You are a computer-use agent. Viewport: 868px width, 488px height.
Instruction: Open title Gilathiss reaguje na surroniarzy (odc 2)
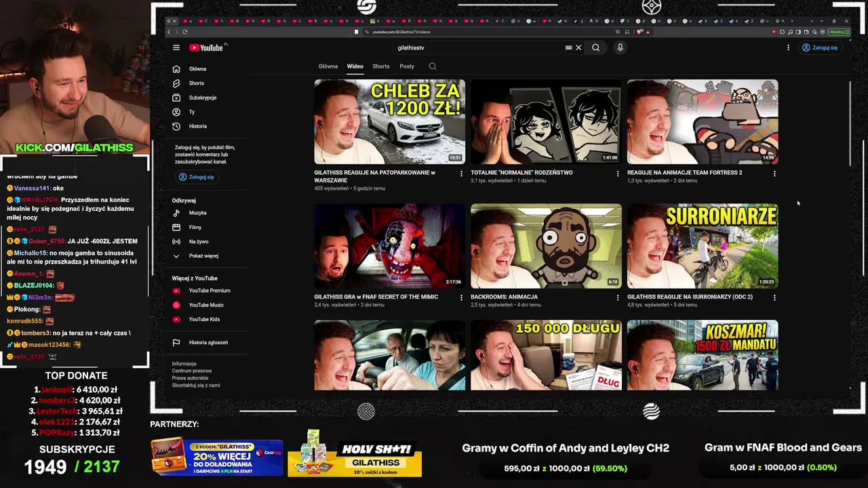coord(690,297)
